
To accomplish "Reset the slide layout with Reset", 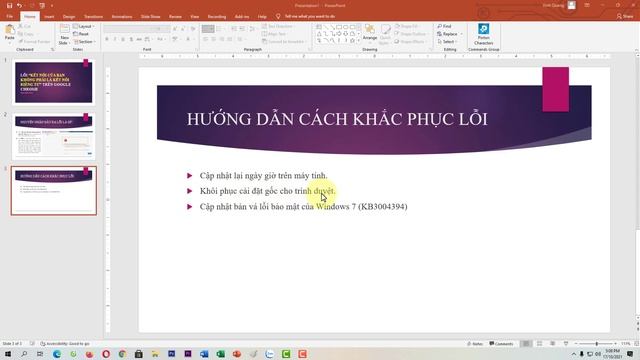I will tap(81, 34).
